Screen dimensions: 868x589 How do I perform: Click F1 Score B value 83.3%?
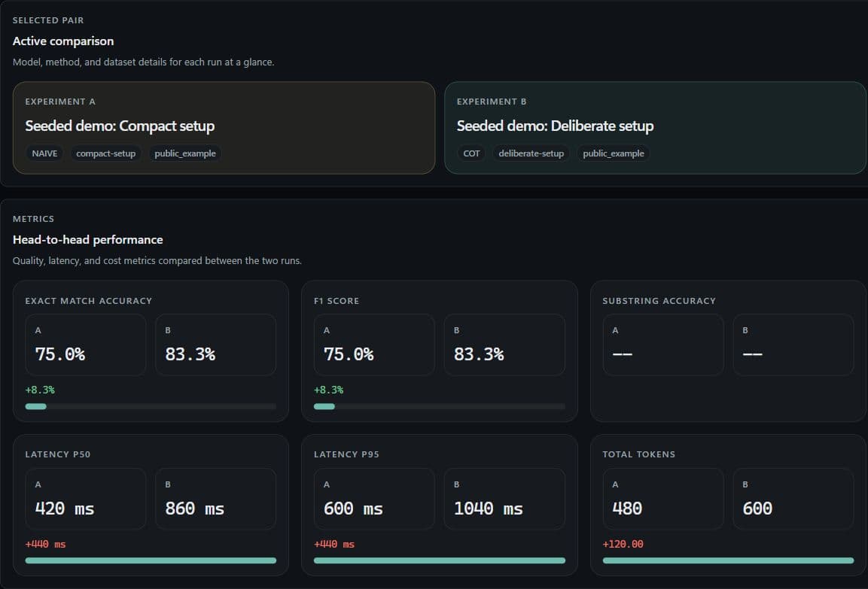479,354
